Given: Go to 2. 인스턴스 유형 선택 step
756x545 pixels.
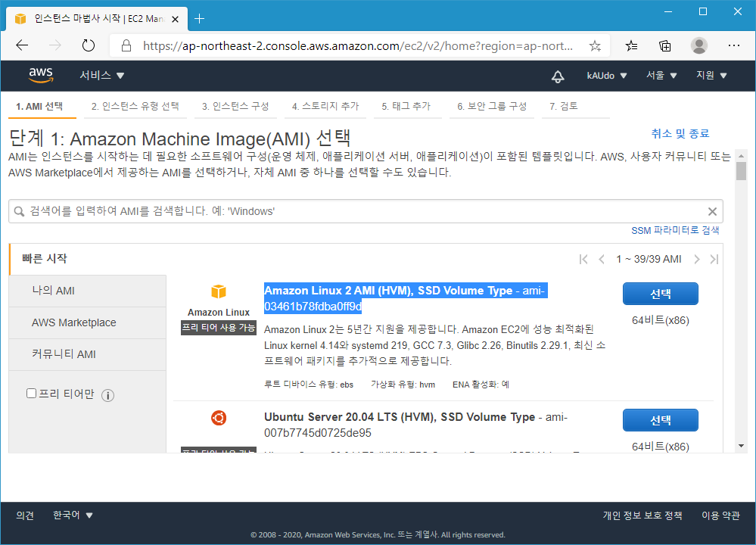Looking at the screenshot, I should point(135,106).
